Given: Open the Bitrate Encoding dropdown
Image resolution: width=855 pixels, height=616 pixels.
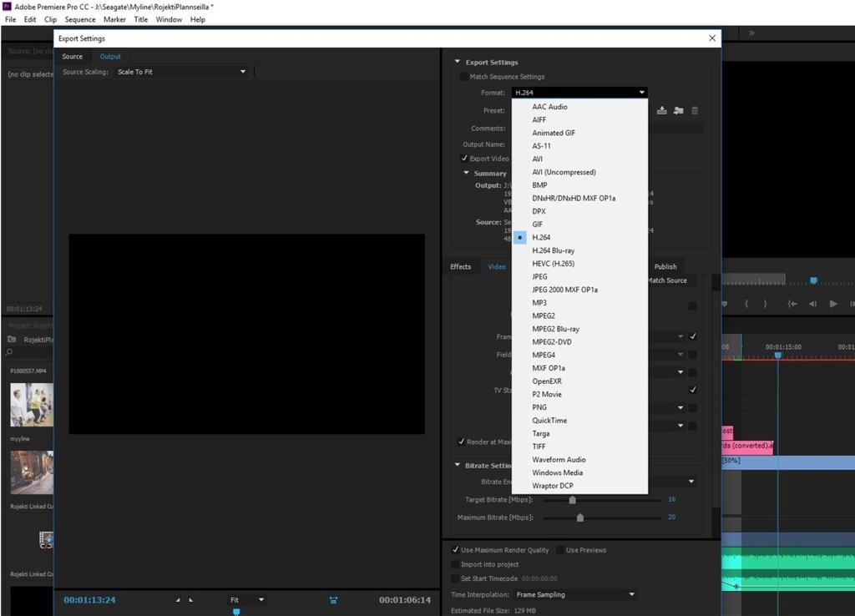Looking at the screenshot, I should click(691, 482).
